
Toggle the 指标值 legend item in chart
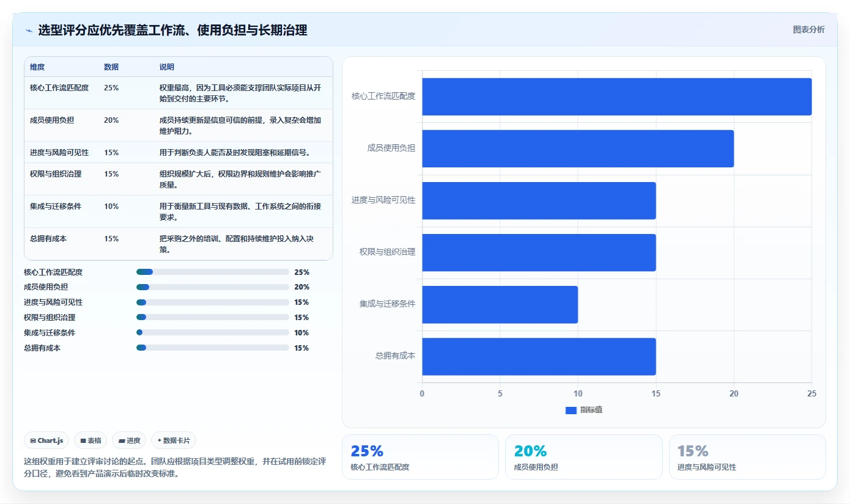point(584,410)
